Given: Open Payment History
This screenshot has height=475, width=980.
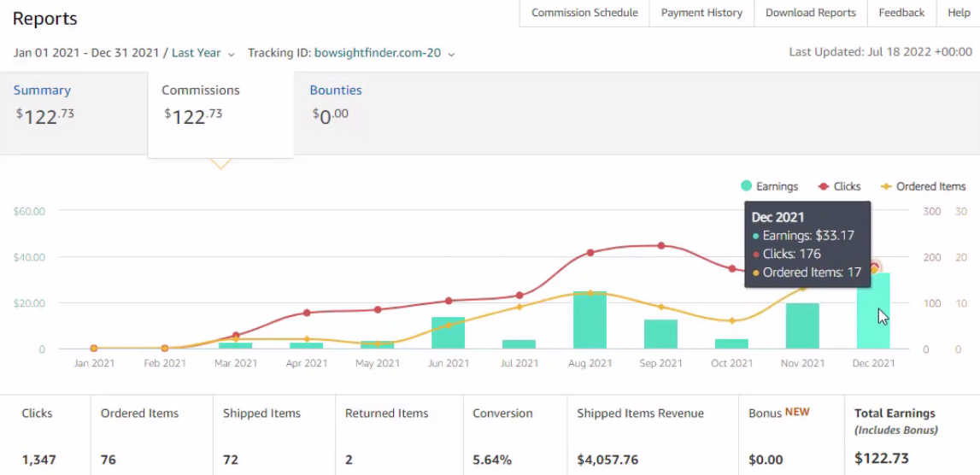Looking at the screenshot, I should (x=701, y=13).
